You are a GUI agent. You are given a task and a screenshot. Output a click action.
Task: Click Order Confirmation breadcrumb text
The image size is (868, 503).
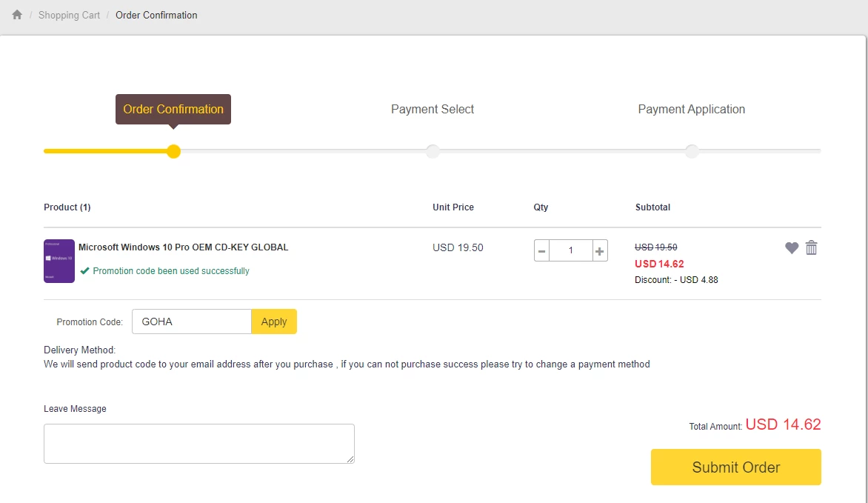(x=156, y=15)
